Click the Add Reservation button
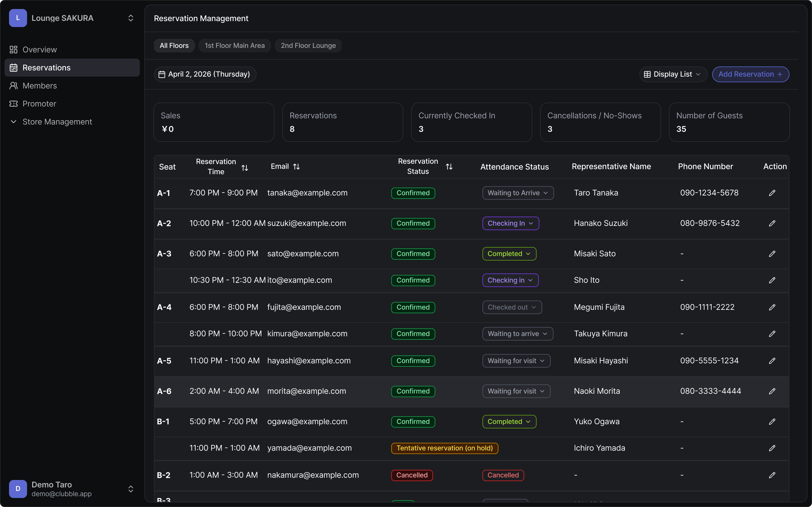Screen dimensions: 812x507 (x=750, y=74)
